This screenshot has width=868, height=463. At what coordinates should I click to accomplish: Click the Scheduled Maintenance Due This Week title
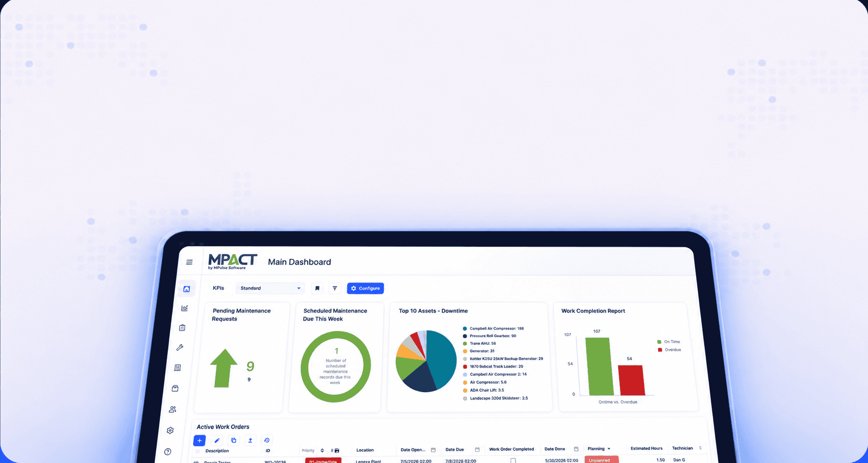[x=335, y=315]
